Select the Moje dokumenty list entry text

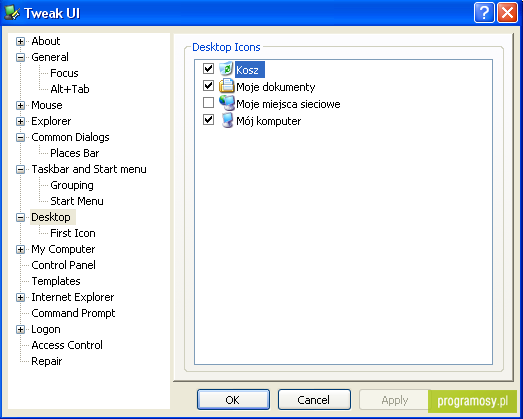point(276,87)
